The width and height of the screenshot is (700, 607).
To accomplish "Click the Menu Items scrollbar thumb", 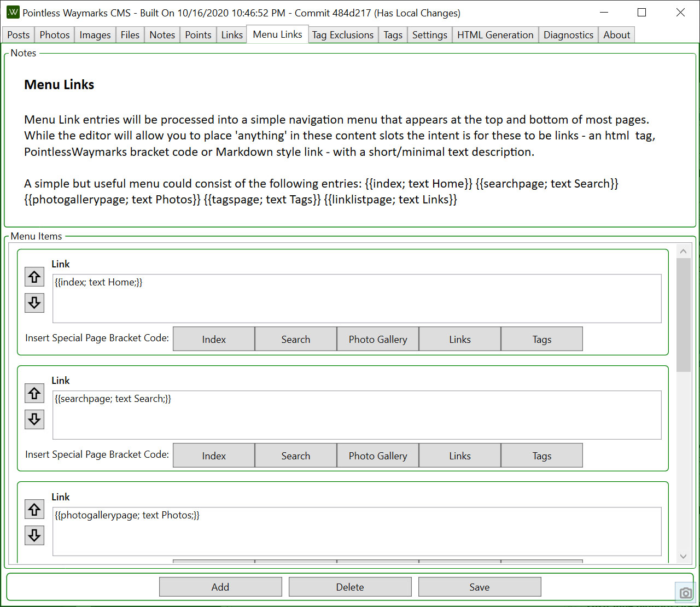I will pyautogui.click(x=684, y=315).
